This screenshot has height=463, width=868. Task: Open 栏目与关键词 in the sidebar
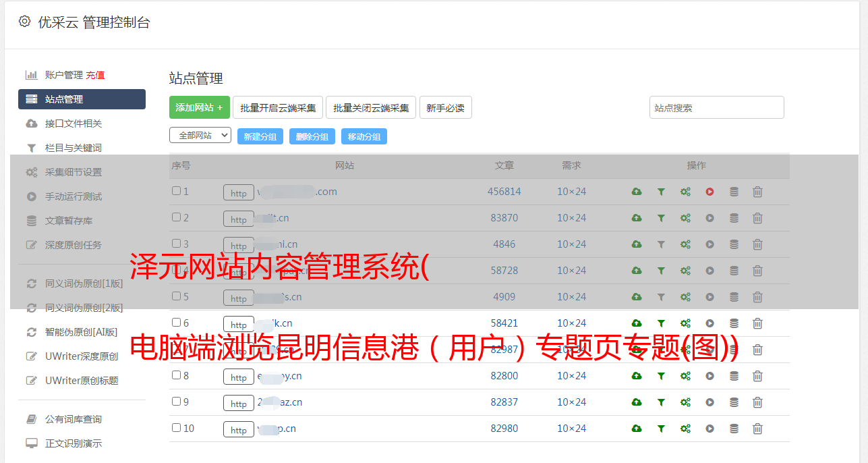74,148
